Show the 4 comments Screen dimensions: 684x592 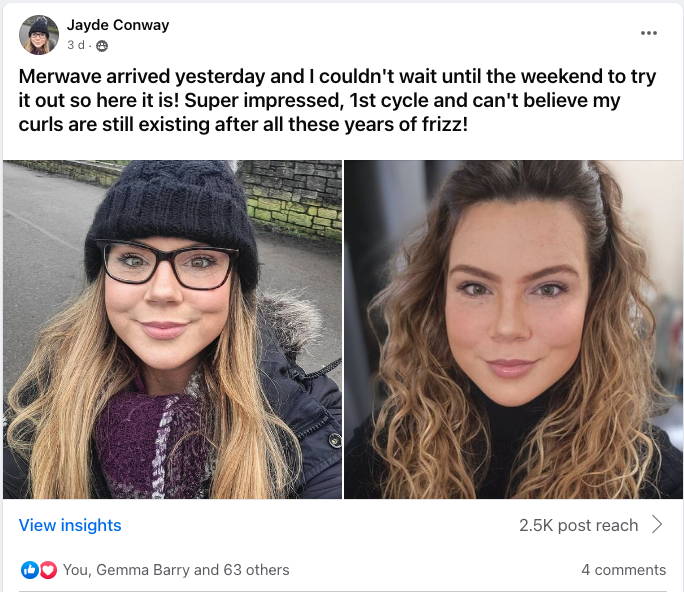(623, 570)
